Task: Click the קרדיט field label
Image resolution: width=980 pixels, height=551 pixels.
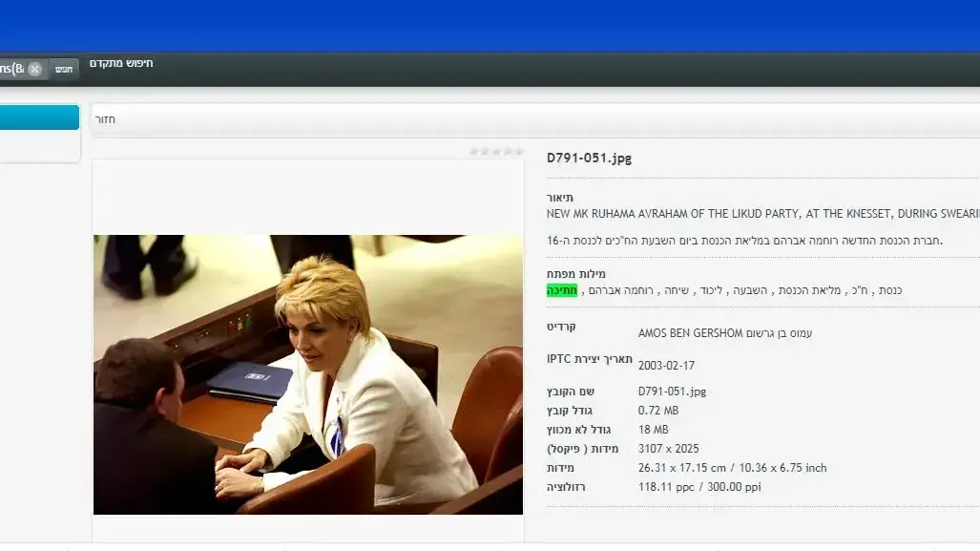Action: click(561, 327)
